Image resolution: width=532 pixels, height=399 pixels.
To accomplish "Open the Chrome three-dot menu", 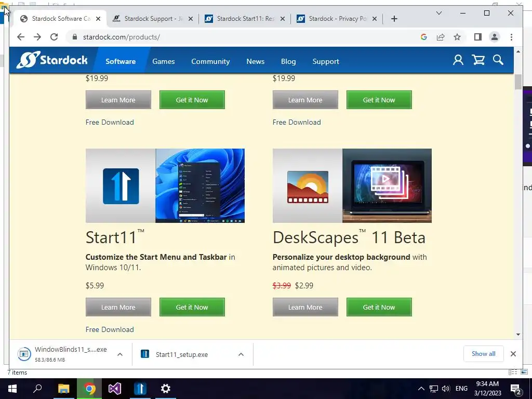I will [511, 37].
